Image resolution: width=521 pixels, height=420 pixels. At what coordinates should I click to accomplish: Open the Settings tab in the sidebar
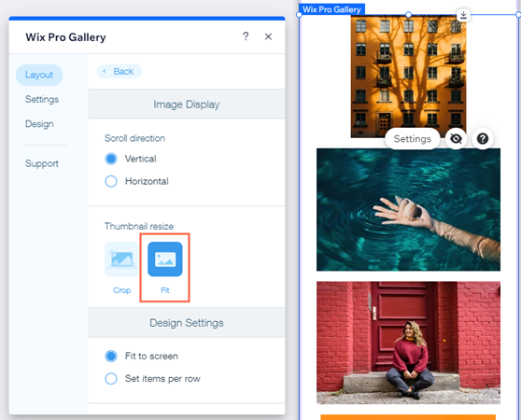pos(42,99)
